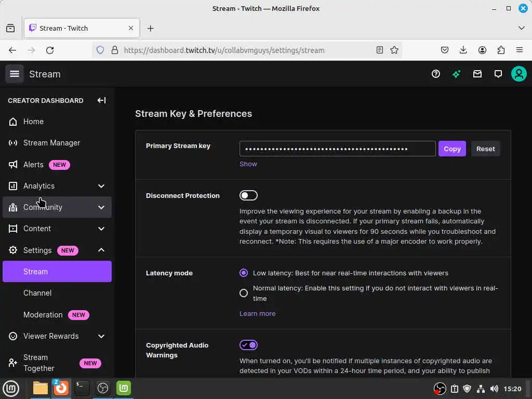
Task: Open Firefox tracking protection shield
Action: pyautogui.click(x=100, y=50)
